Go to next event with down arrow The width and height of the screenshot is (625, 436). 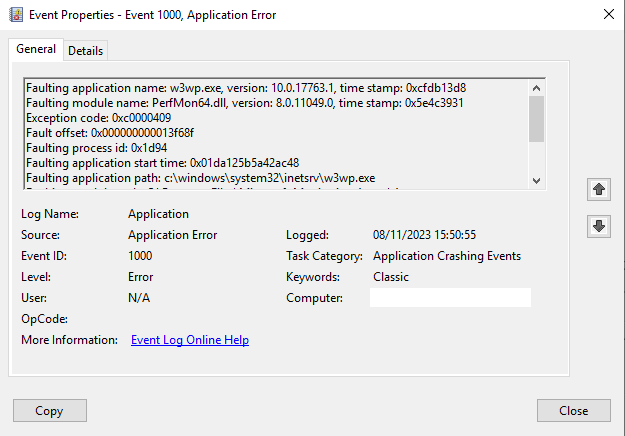click(x=599, y=226)
